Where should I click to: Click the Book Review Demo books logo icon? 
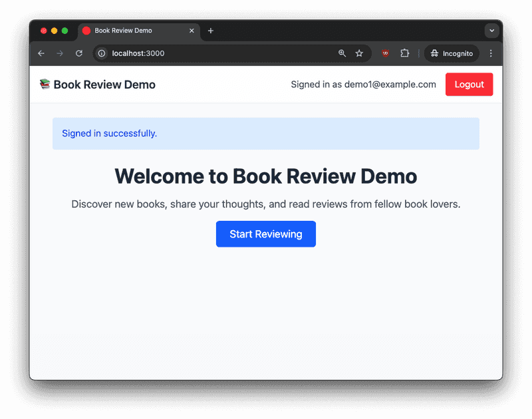pos(45,84)
